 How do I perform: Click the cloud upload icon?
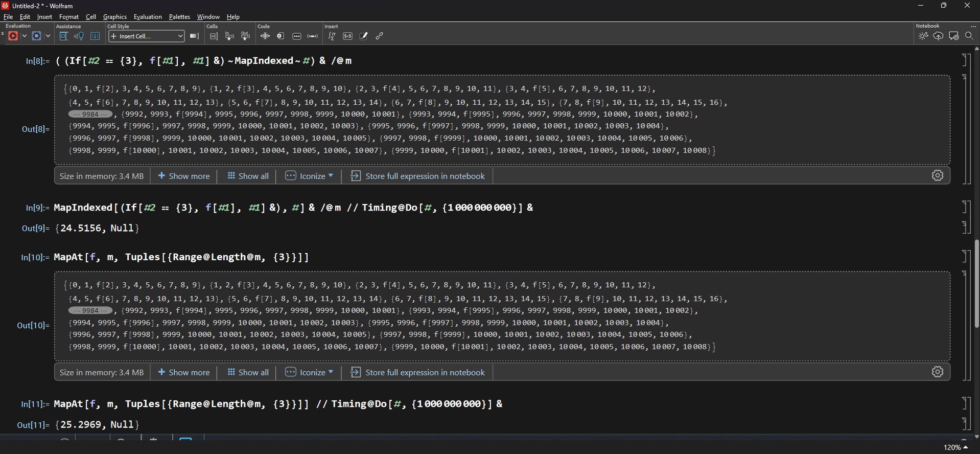(938, 36)
